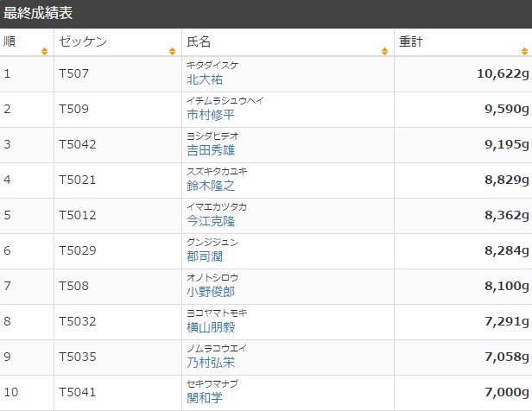This screenshot has width=532, height=411.
Task: Click bib number cell T5042
Action: (77, 144)
